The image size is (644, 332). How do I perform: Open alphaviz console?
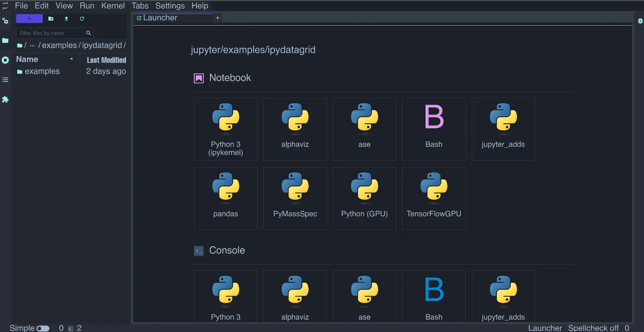point(295,296)
